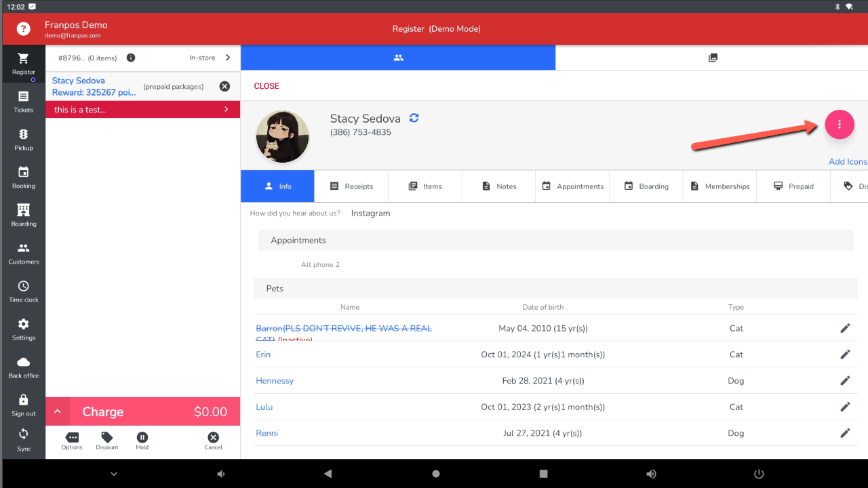The width and height of the screenshot is (868, 488).
Task: Open the Tickets sidebar icon
Action: pyautogui.click(x=24, y=102)
